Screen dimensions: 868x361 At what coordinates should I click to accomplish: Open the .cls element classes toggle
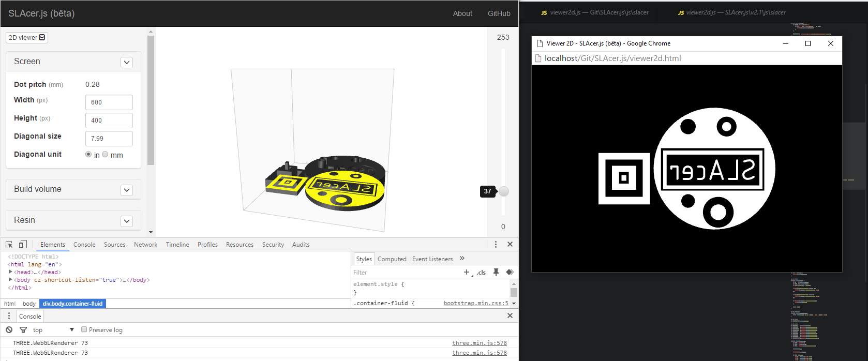[482, 273]
